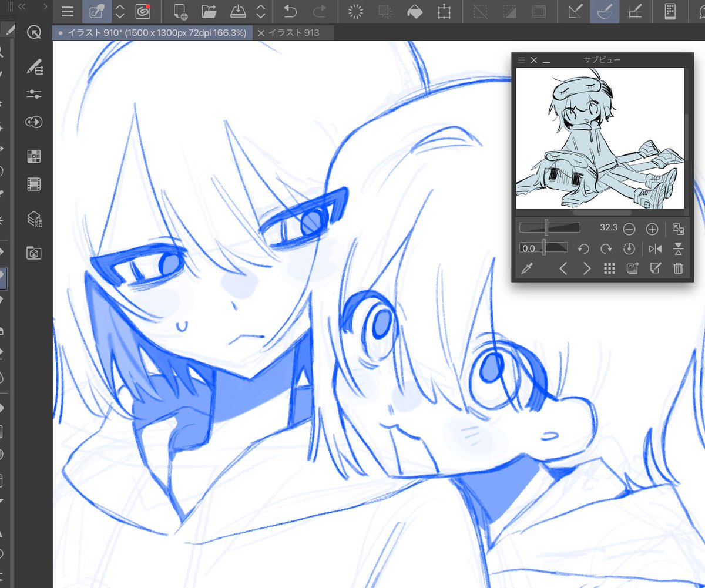This screenshot has height=588, width=705.
Task: Expand the stepper arrows beside the touch mode button
Action: pyautogui.click(x=119, y=12)
